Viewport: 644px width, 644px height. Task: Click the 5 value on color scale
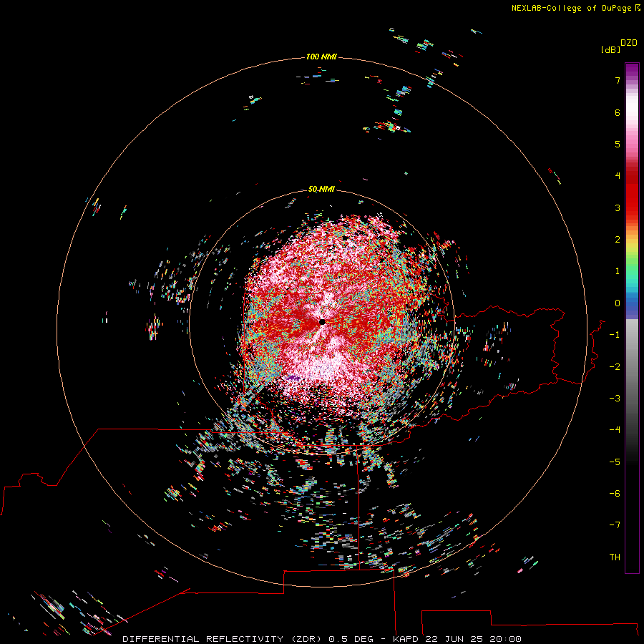click(x=618, y=144)
